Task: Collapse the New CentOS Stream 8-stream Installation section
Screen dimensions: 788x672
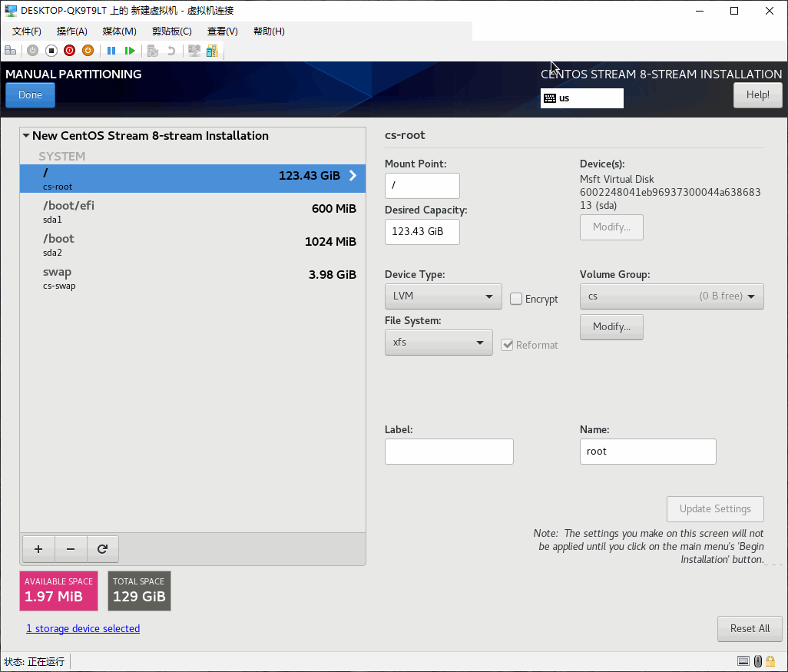Action: pyautogui.click(x=26, y=136)
